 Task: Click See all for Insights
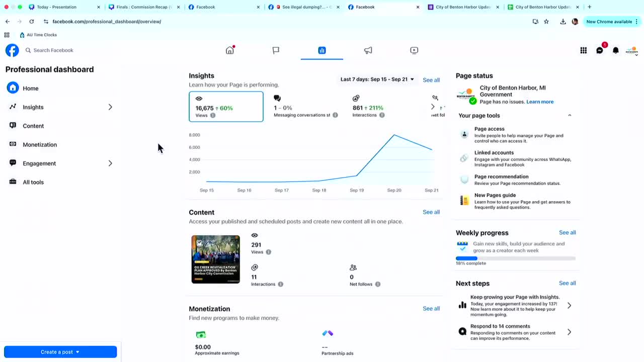click(431, 80)
